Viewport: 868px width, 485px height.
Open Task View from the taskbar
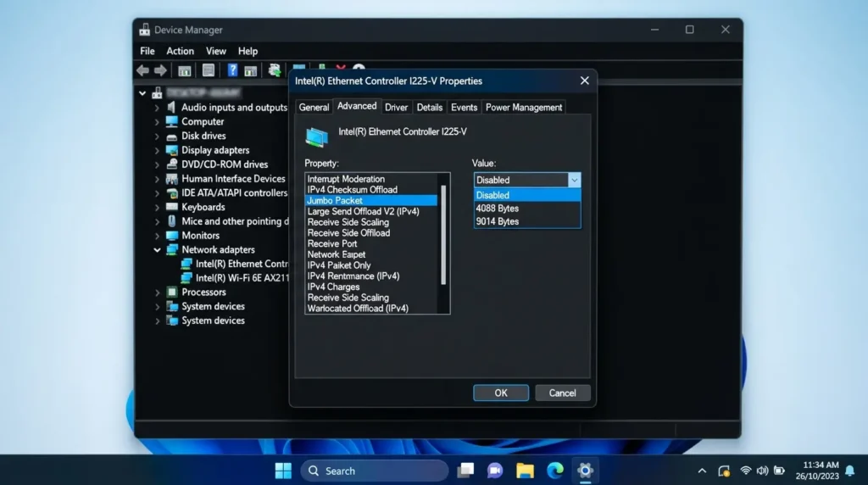pyautogui.click(x=465, y=471)
